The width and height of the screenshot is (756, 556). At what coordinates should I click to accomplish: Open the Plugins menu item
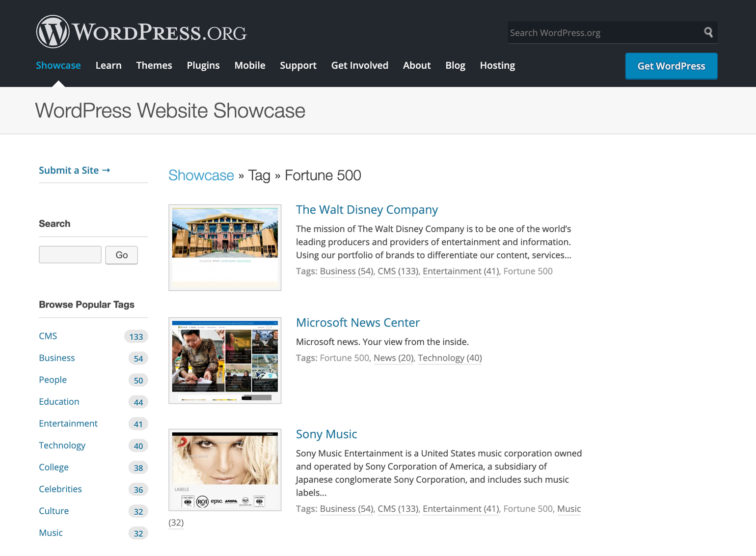click(203, 65)
